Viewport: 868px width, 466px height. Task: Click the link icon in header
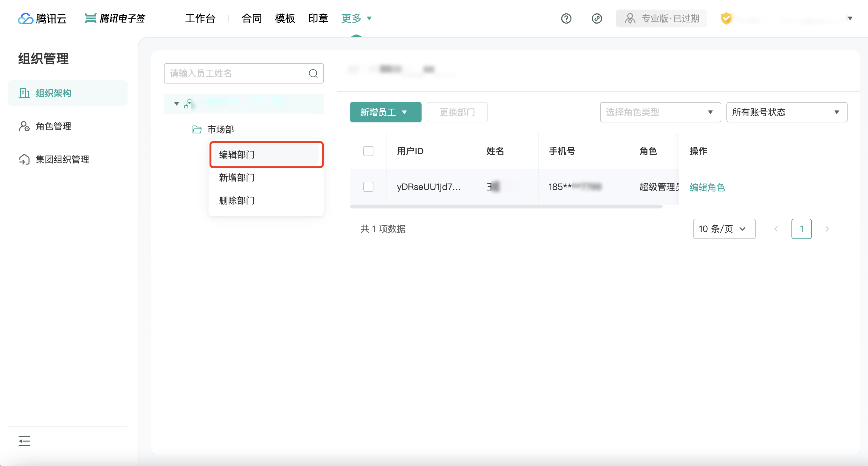(x=597, y=18)
